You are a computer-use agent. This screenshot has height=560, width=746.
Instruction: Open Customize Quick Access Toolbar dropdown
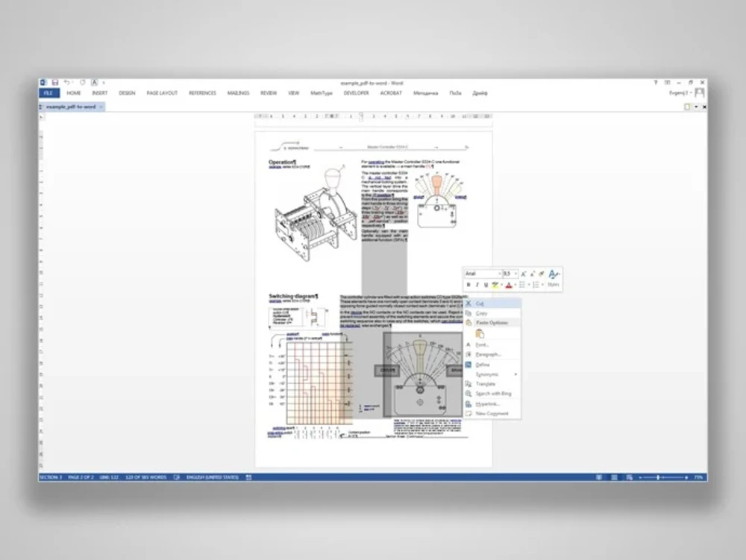coord(104,83)
